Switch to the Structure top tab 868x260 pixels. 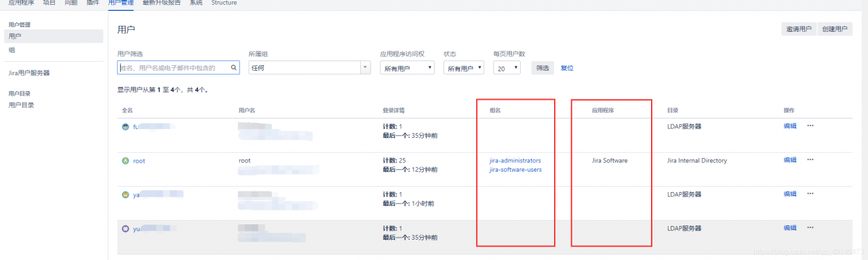(x=224, y=3)
